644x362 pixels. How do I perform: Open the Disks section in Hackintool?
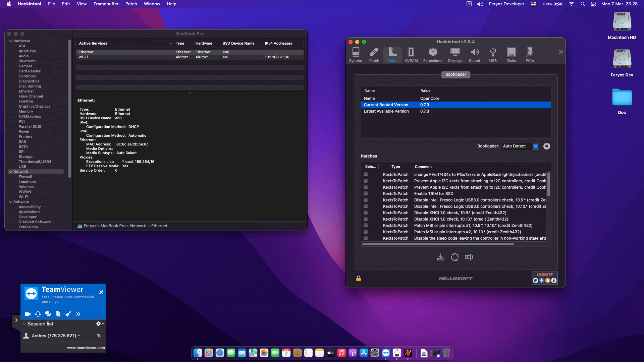[511, 55]
